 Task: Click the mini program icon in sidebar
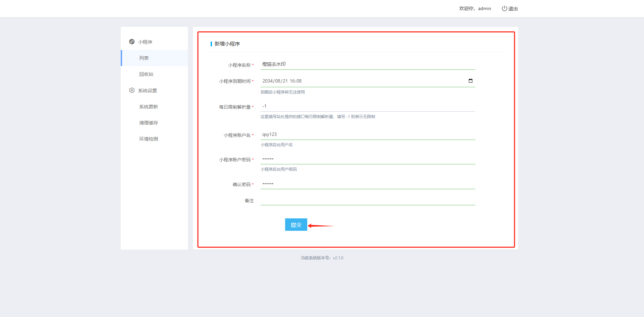coord(132,42)
